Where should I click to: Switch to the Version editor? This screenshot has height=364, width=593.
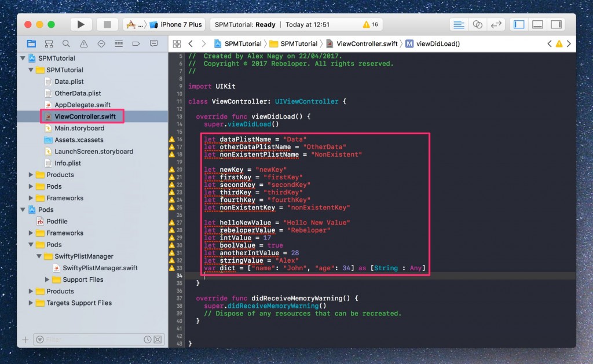(496, 24)
